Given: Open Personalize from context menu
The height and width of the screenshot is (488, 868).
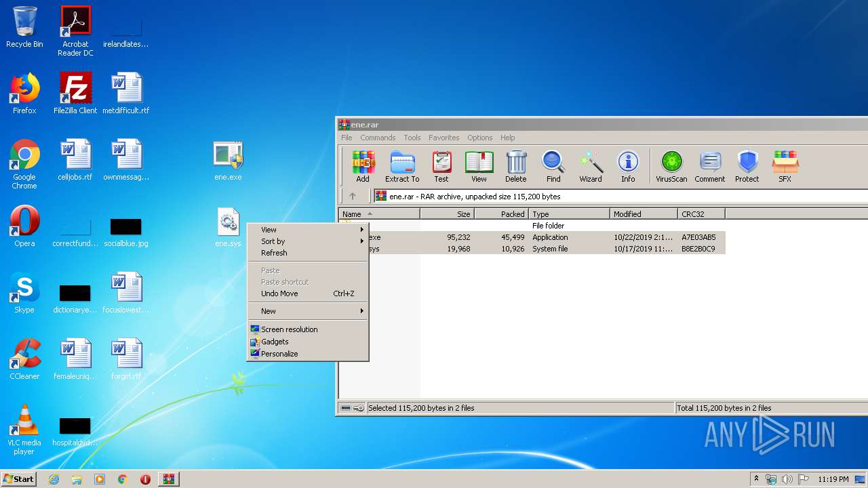Looking at the screenshot, I should [x=308, y=354].
